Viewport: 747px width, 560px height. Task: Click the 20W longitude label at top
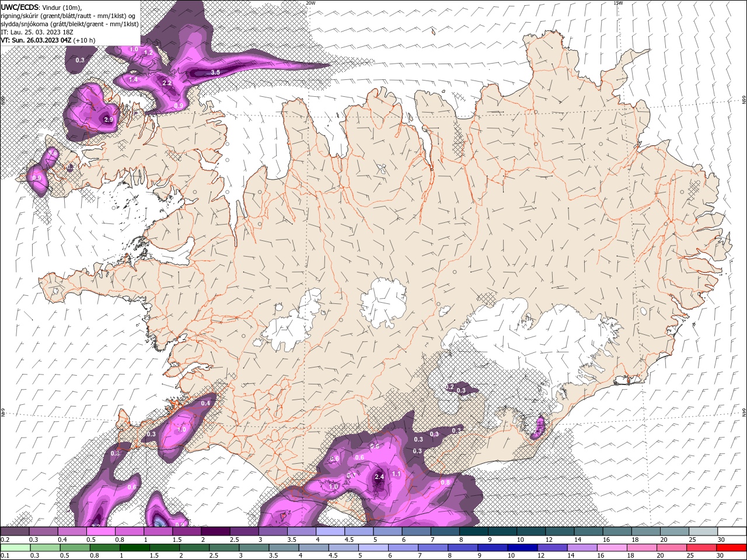tap(310, 3)
